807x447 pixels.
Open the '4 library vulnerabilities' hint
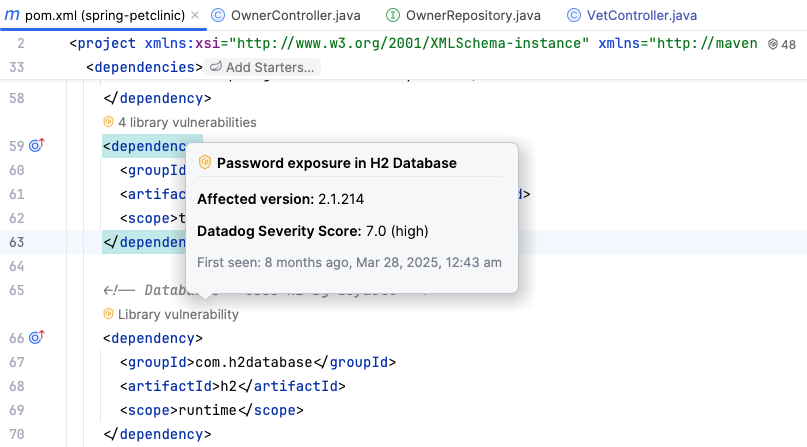click(187, 122)
